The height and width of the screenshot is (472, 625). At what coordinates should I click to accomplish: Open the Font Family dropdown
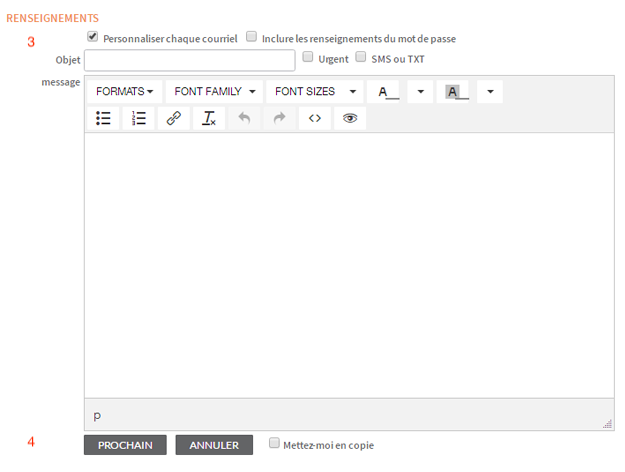tap(214, 92)
